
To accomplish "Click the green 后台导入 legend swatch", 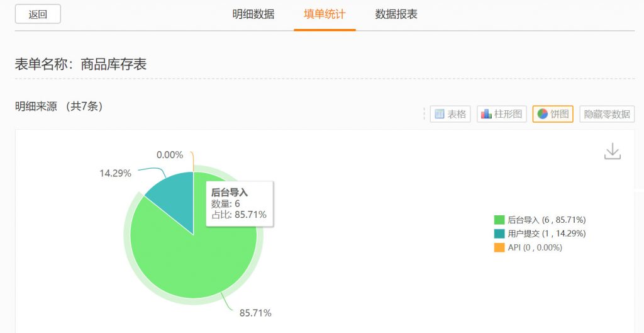I will [x=499, y=220].
